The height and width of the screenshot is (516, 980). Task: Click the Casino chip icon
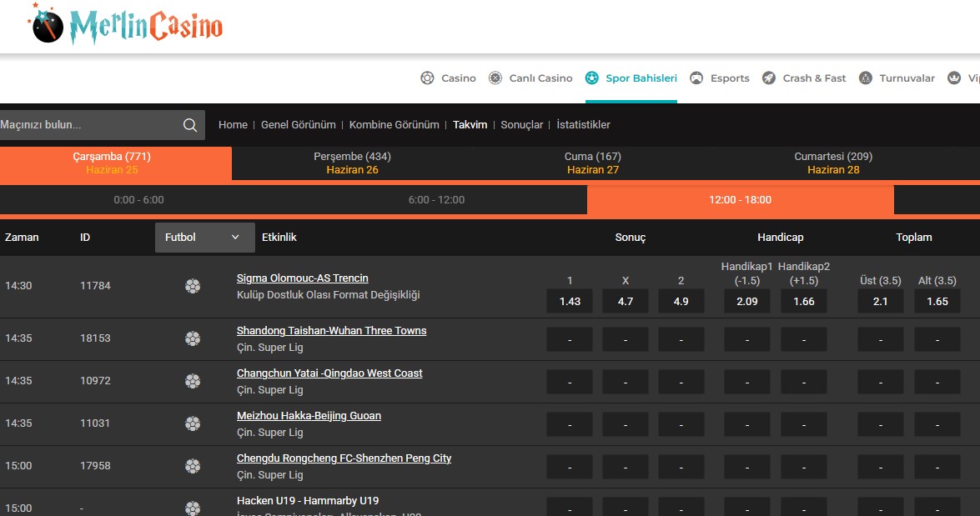click(427, 78)
